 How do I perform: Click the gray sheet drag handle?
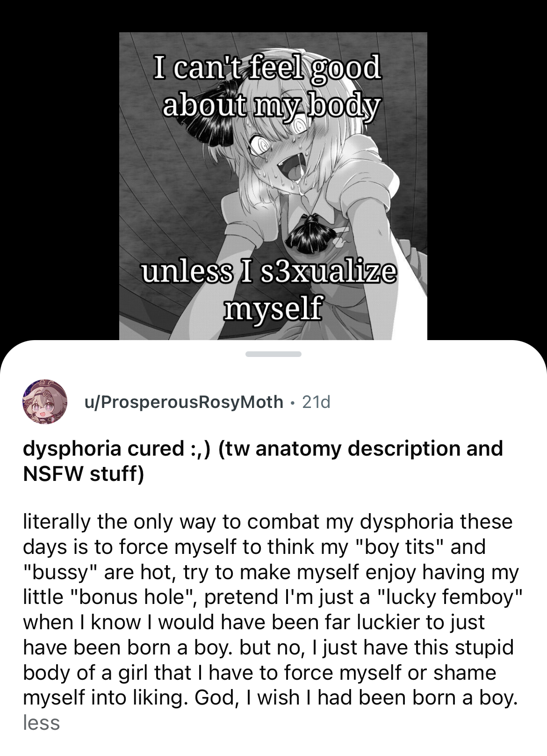click(273, 354)
